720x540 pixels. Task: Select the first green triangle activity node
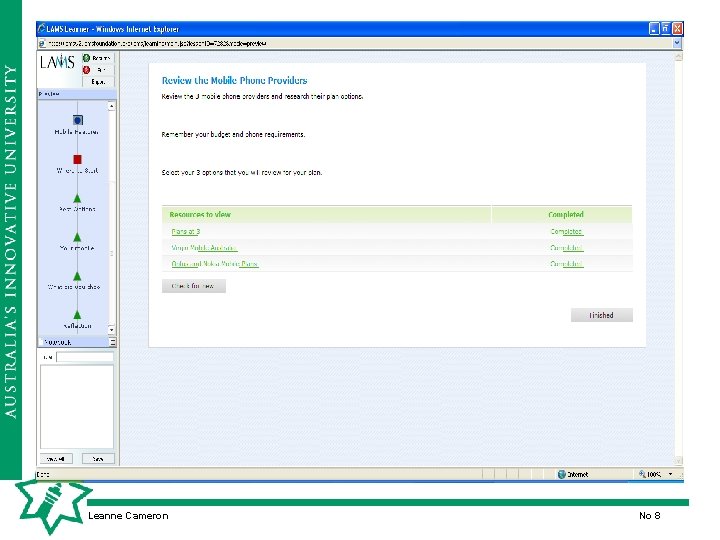coord(77,198)
